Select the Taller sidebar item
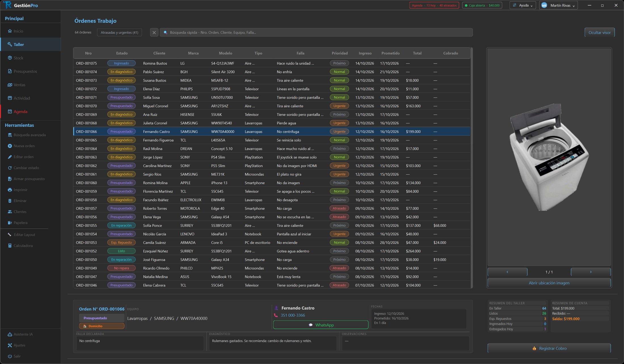The width and height of the screenshot is (624, 364). coord(31,44)
